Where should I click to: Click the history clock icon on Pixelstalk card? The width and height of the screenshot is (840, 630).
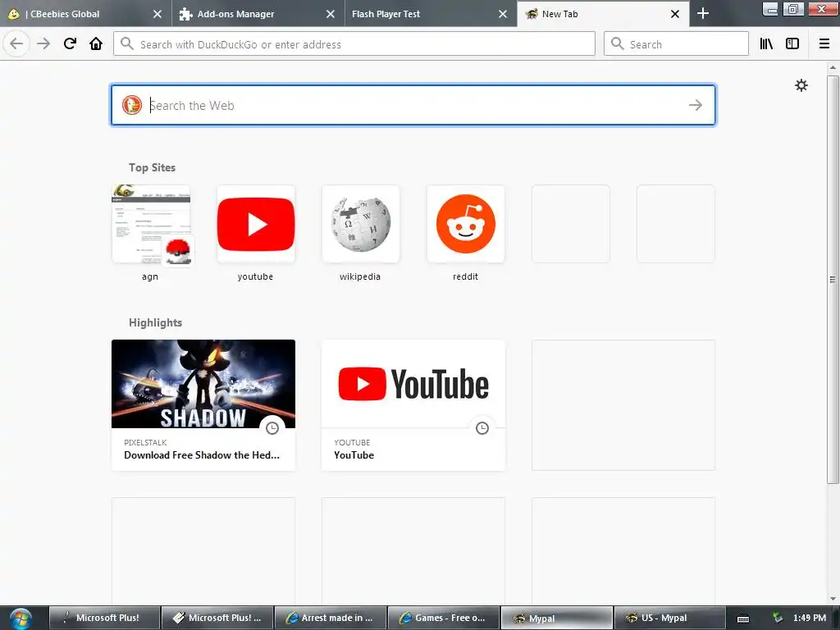[272, 427]
